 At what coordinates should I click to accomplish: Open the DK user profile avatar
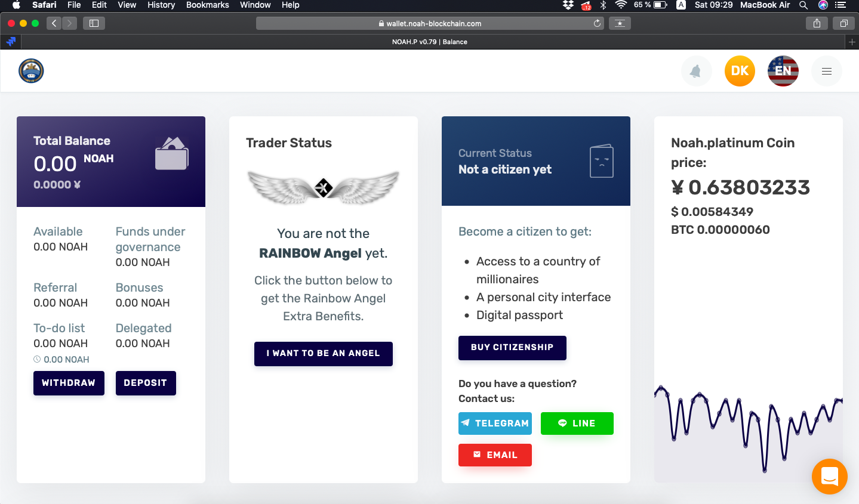pos(740,71)
